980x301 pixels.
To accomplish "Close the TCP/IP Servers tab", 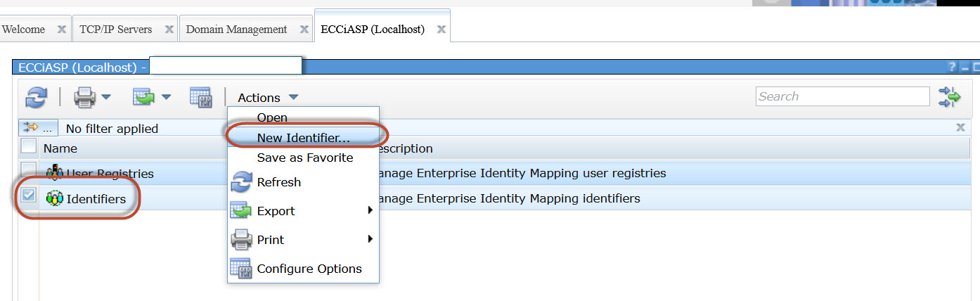I will pos(169,30).
